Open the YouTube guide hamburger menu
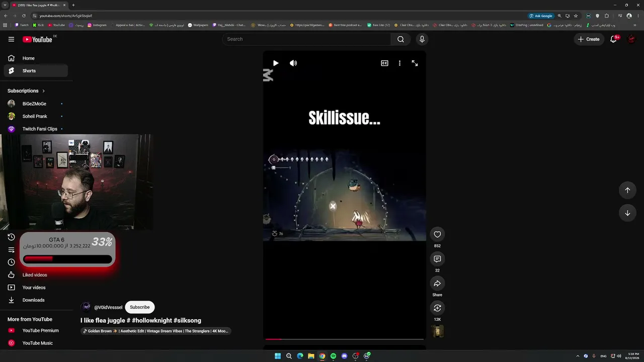Image resolution: width=644 pixels, height=362 pixels. click(x=11, y=39)
